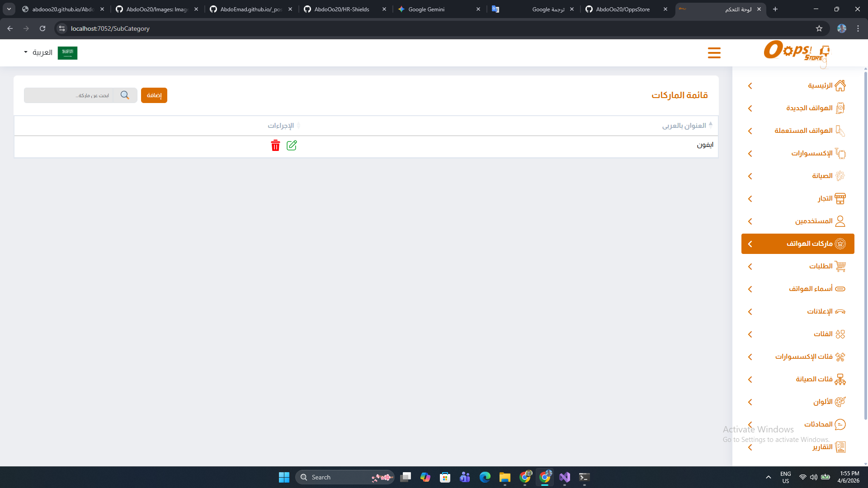Open the ماركات الهواتف menu item
Viewport: 868px width, 488px height.
[x=809, y=244]
